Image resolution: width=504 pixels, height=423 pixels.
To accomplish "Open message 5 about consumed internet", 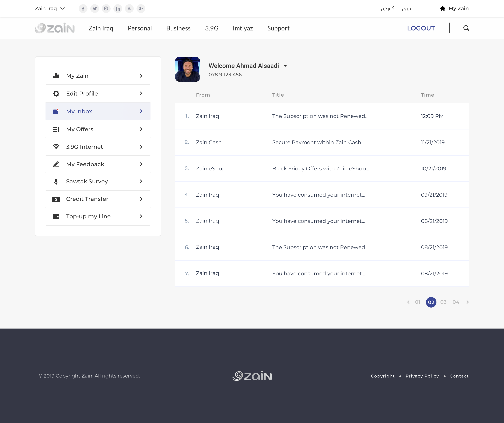I will tap(322, 221).
